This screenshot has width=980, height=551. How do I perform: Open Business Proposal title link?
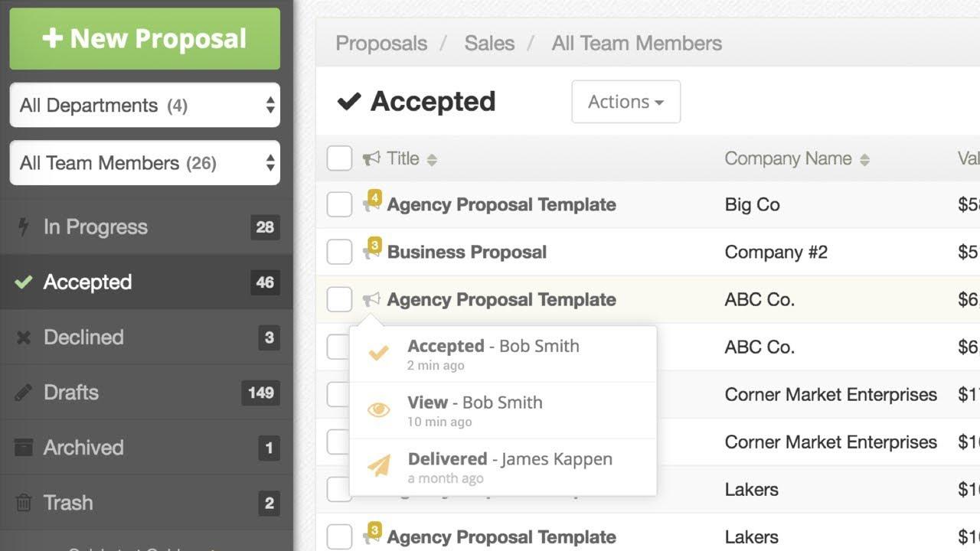click(466, 252)
